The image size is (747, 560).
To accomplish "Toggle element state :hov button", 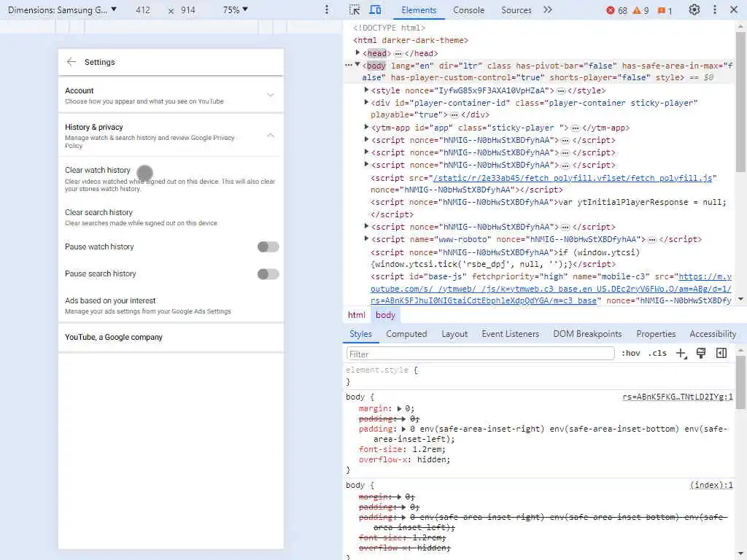I will tap(631, 354).
